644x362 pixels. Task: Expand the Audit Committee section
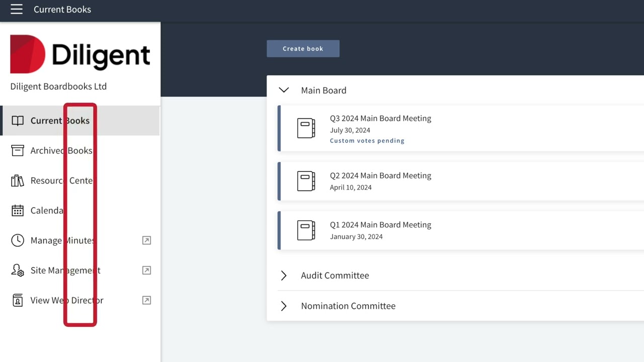point(284,276)
